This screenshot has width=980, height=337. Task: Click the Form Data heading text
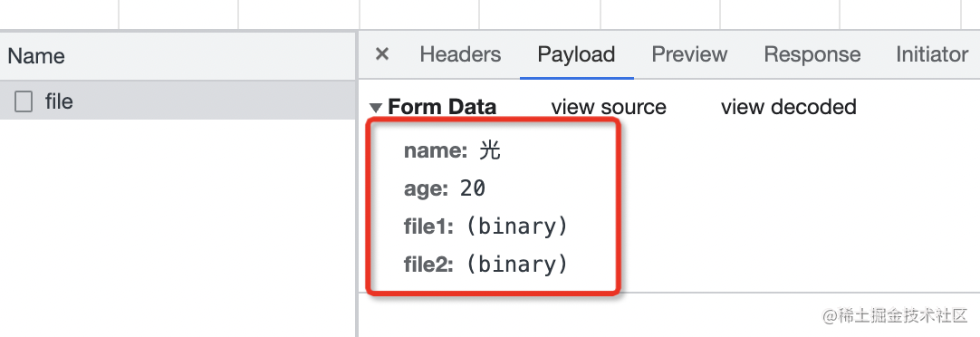442,107
